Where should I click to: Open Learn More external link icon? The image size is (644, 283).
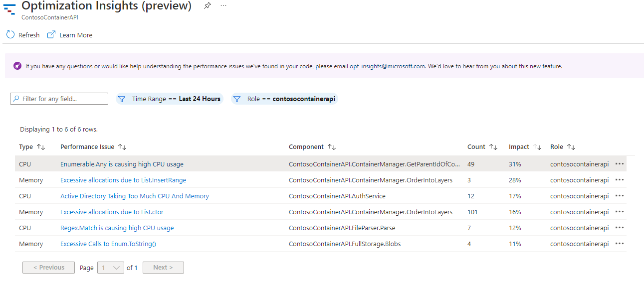pyautogui.click(x=51, y=35)
